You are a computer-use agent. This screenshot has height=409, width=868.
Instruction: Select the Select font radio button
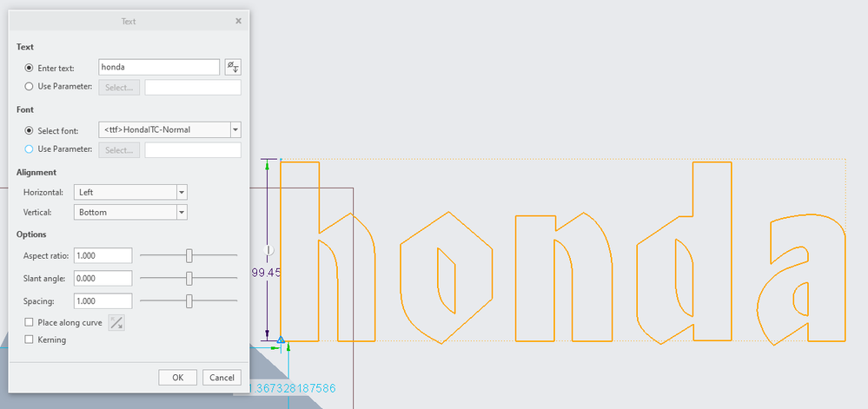(29, 130)
